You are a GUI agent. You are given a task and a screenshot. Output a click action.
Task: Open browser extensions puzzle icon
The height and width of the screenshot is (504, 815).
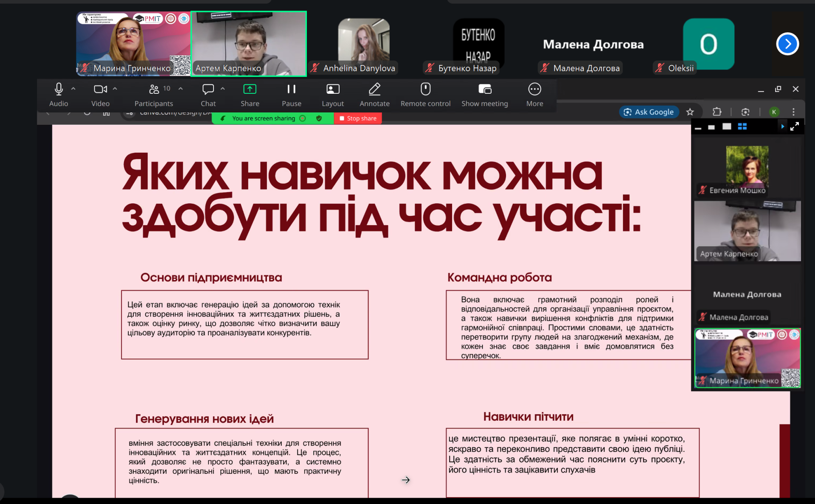coord(717,112)
